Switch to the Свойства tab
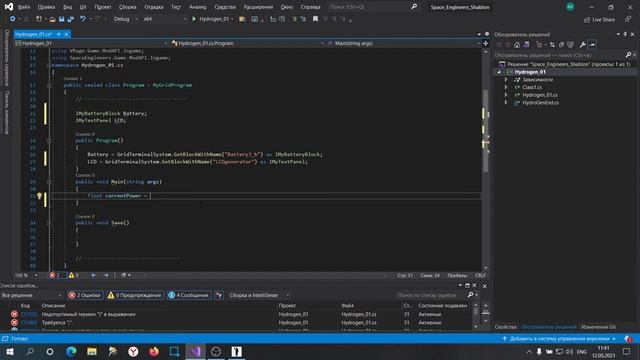 click(505, 327)
